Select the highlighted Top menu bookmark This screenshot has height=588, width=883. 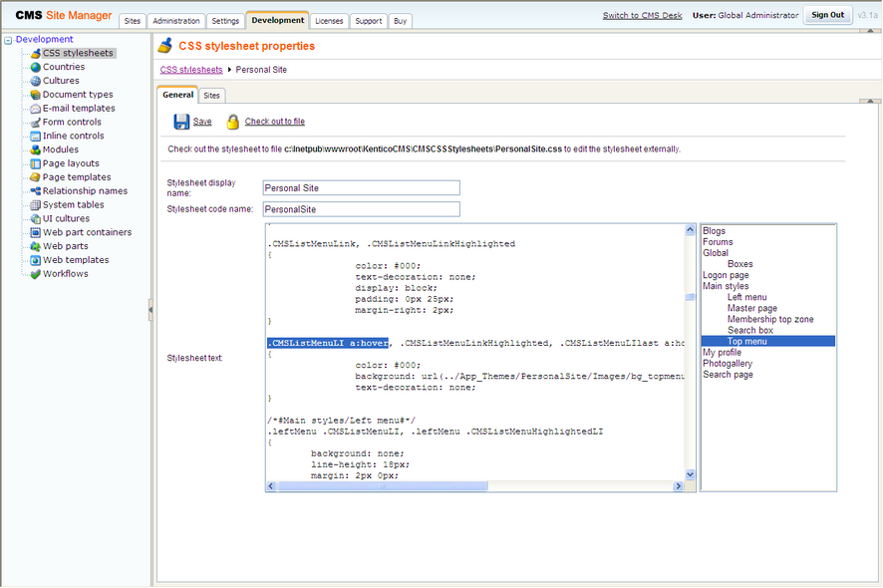(x=768, y=341)
